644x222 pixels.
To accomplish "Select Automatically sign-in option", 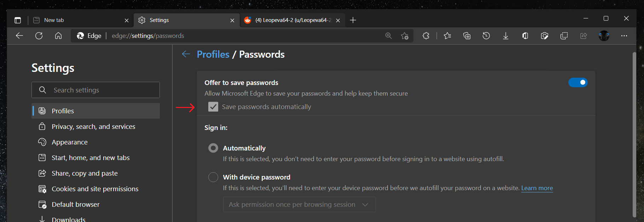I will 213,148.
